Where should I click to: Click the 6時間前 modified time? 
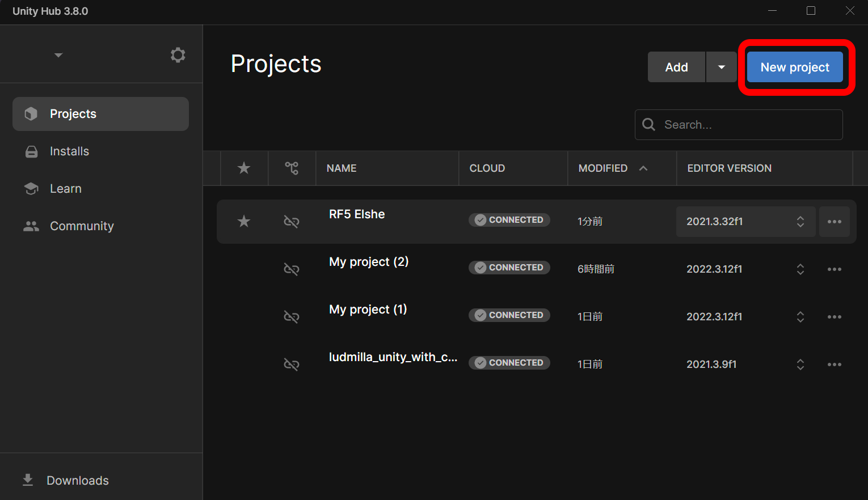pyautogui.click(x=596, y=269)
